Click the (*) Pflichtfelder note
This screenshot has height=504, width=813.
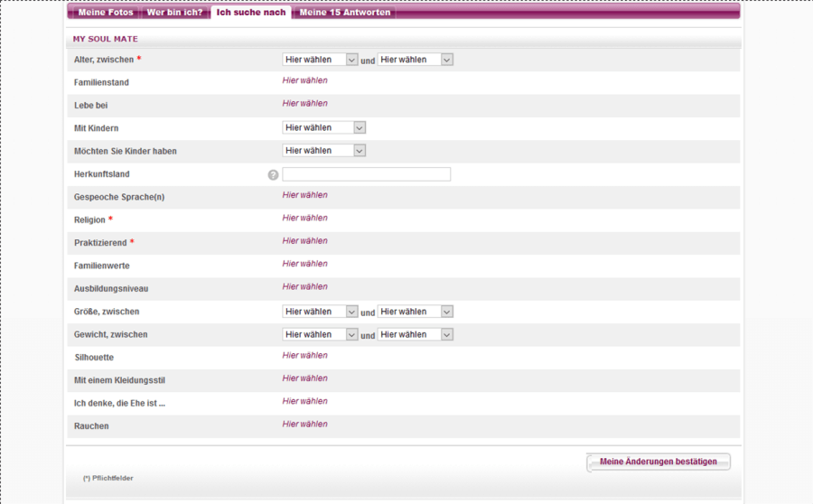click(x=107, y=478)
